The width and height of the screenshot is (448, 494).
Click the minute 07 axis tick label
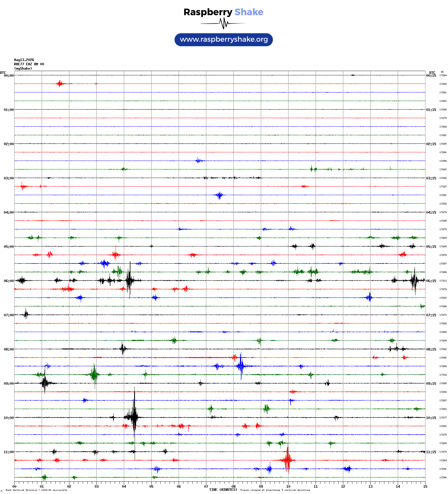coord(206,486)
